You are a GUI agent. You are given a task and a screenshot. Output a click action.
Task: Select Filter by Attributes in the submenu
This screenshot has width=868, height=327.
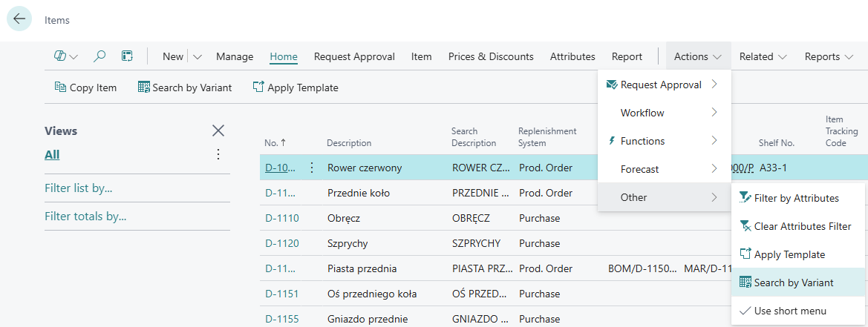click(796, 198)
